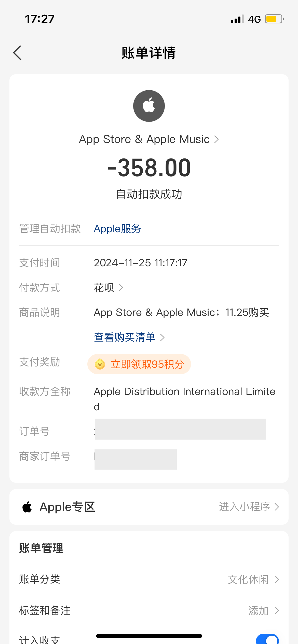The width and height of the screenshot is (298, 644).
Task: Tap the gold coin reward icon
Action: 100,364
